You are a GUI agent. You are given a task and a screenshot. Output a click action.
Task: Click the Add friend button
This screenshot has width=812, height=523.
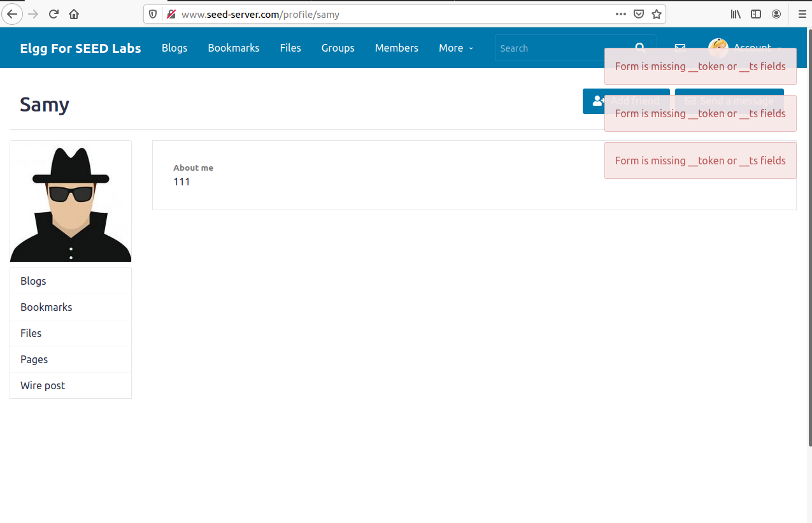(626, 101)
